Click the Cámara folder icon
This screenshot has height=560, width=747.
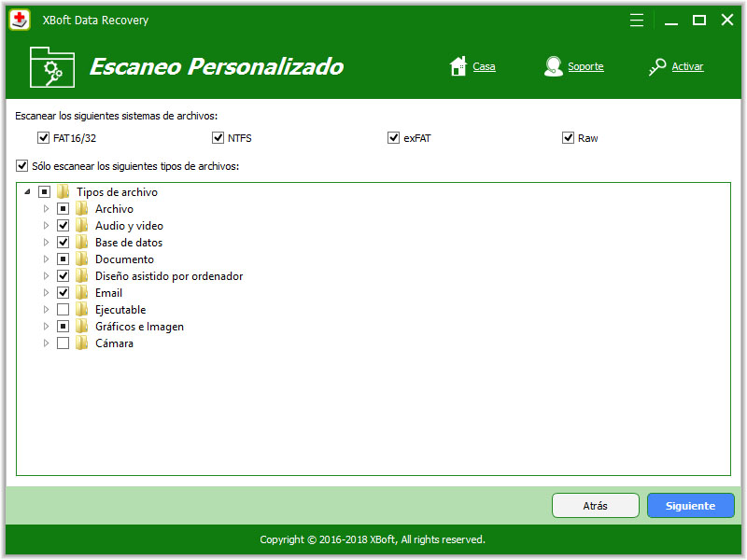click(x=81, y=343)
